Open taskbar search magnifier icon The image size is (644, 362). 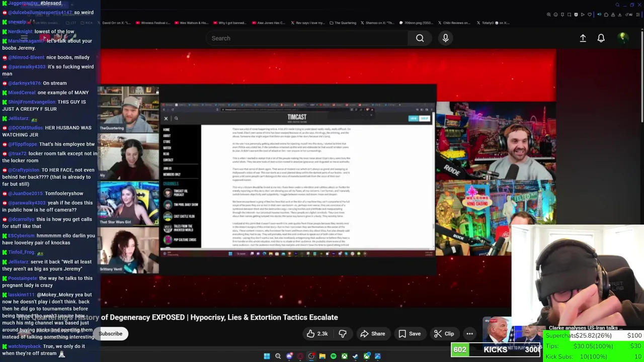(x=278, y=356)
